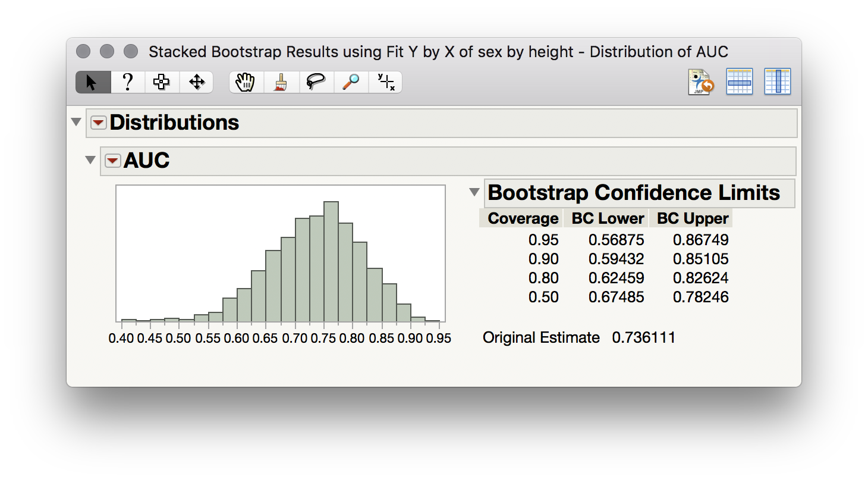Activate the Help question-mark tool

127,82
